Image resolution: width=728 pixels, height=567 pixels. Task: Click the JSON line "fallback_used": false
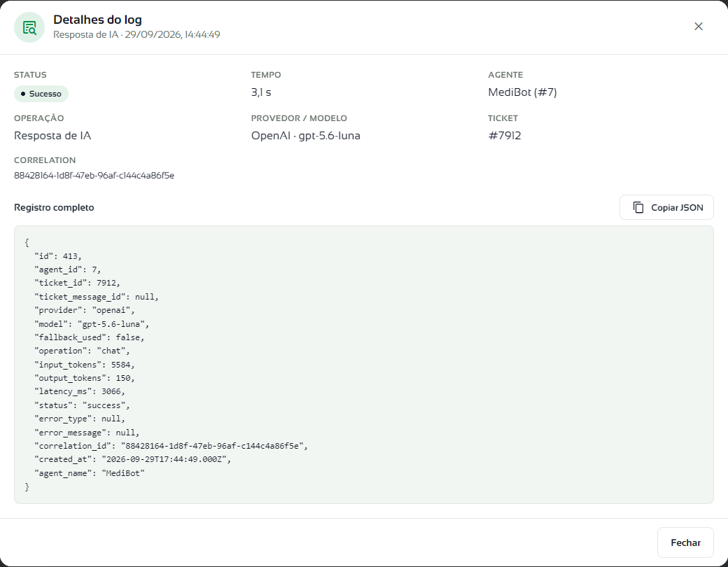coord(89,337)
